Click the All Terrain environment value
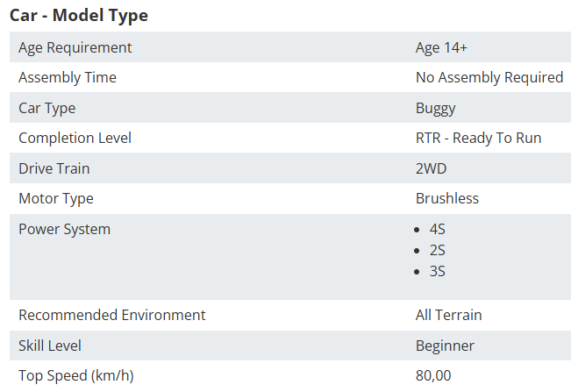 pyautogui.click(x=449, y=315)
